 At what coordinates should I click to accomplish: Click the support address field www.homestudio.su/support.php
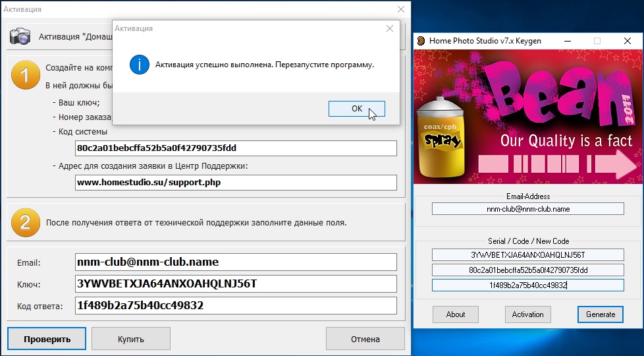pyautogui.click(x=236, y=183)
